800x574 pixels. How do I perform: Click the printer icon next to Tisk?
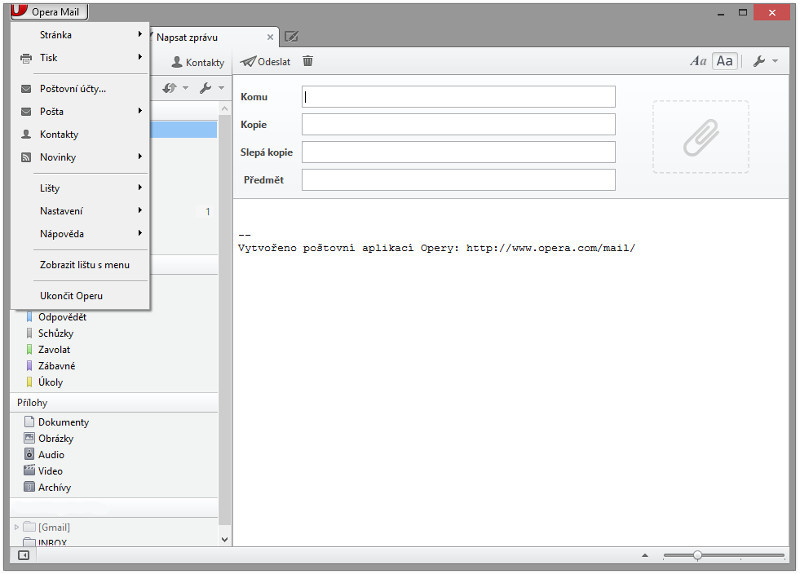click(26, 58)
